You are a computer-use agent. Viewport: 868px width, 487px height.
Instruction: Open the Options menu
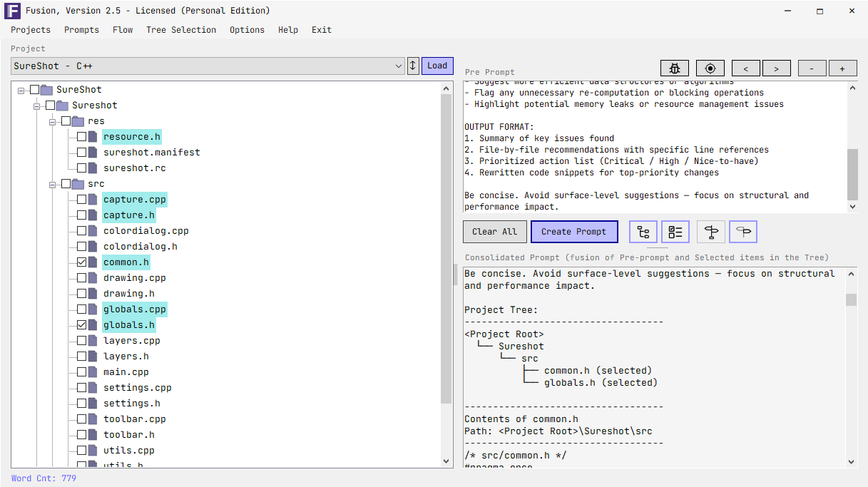pyautogui.click(x=247, y=30)
